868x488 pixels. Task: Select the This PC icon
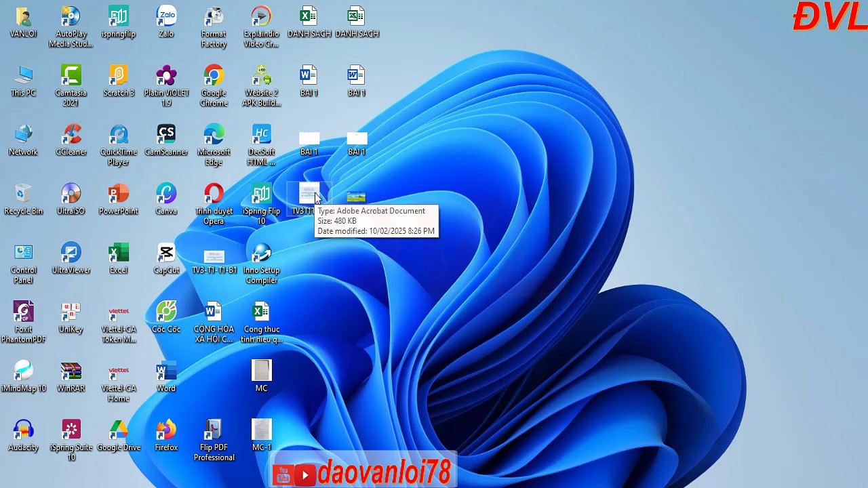pyautogui.click(x=23, y=76)
